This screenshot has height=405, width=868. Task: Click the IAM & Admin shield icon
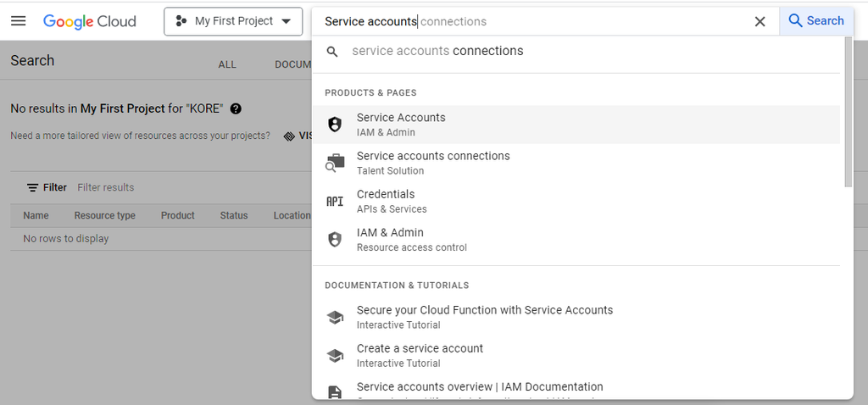point(335,240)
